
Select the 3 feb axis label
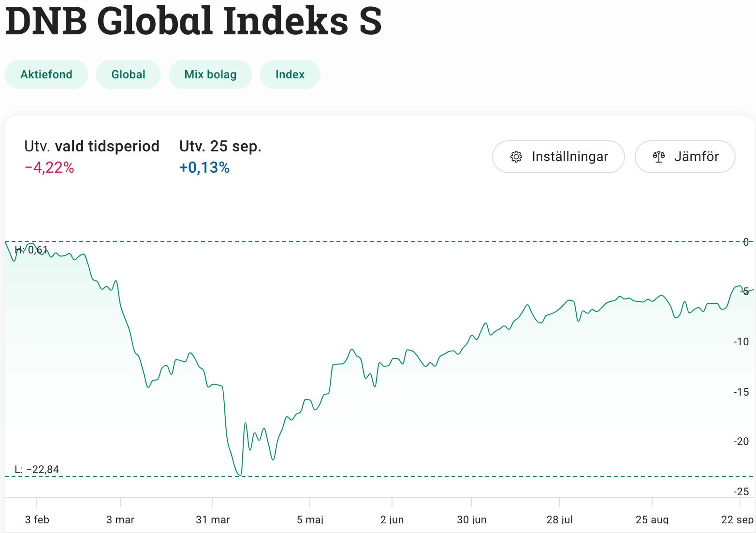click(x=37, y=519)
